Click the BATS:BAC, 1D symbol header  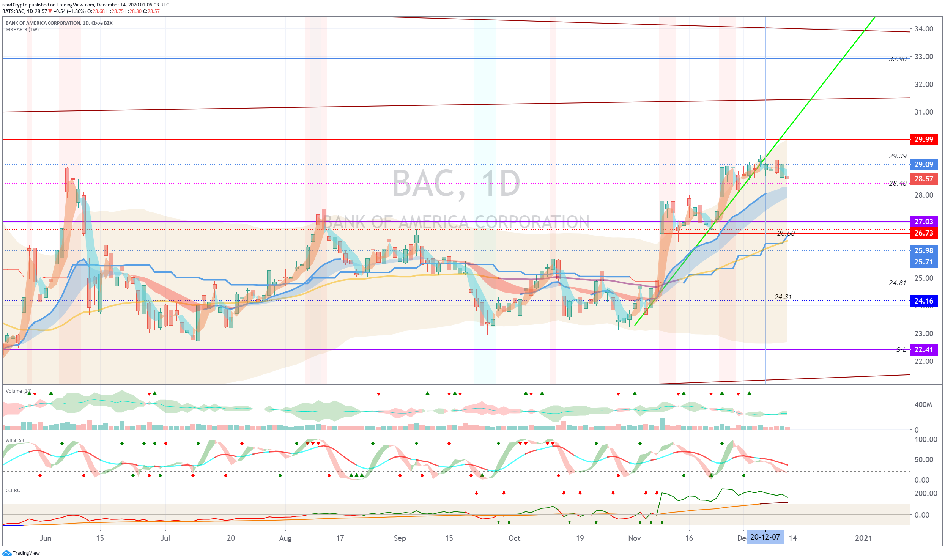click(17, 11)
